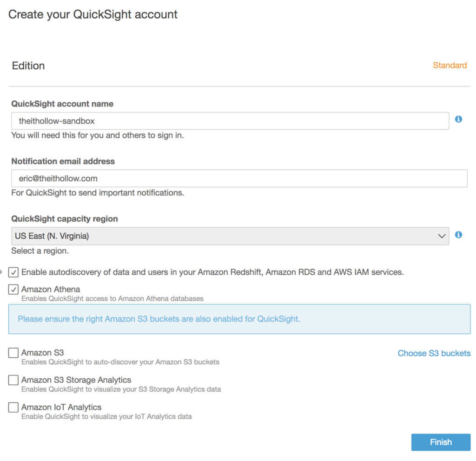Image resolution: width=476 pixels, height=461 pixels.
Task: Click the 'Create your QuickSight account' title
Action: [93, 14]
